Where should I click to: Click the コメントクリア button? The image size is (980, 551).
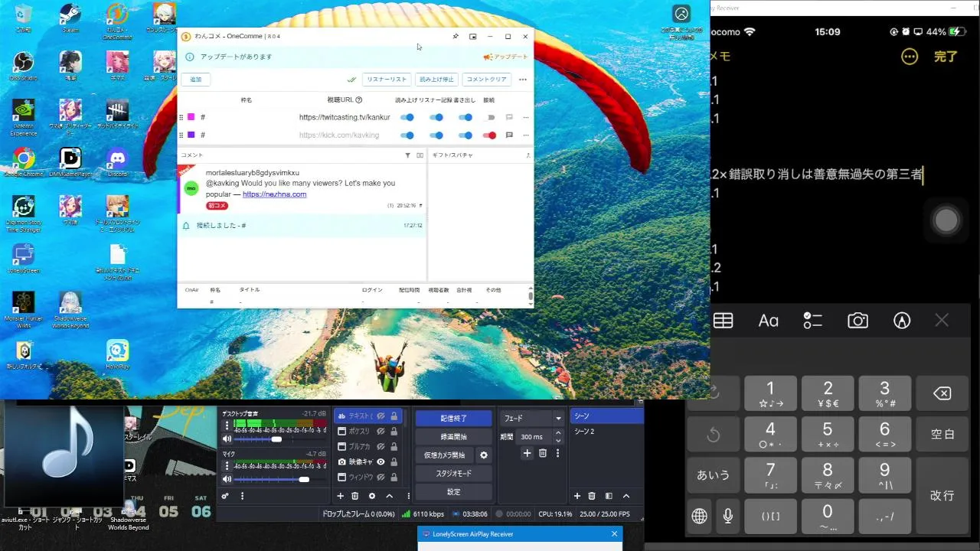(x=487, y=80)
